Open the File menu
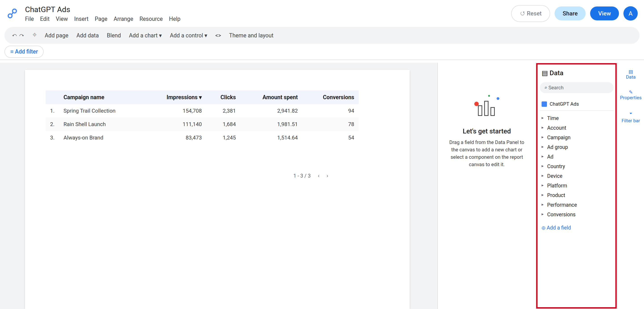The height and width of the screenshot is (309, 644). click(x=29, y=19)
